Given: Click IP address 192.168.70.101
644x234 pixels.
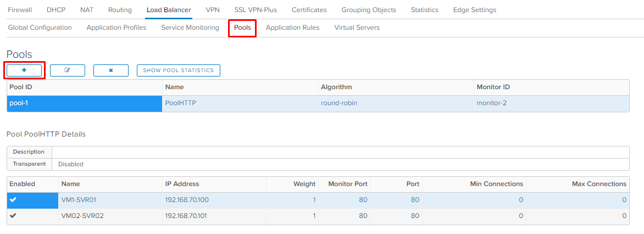Looking at the screenshot, I should 187,215.
